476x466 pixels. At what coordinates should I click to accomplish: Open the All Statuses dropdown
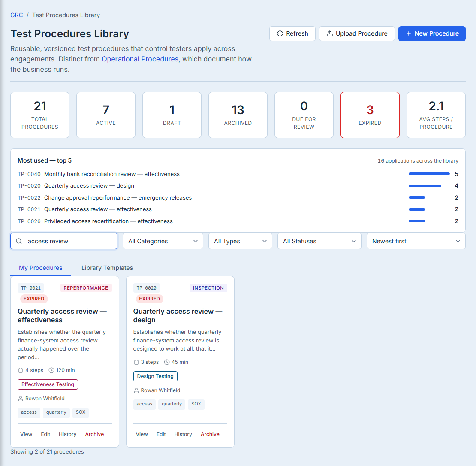point(319,241)
